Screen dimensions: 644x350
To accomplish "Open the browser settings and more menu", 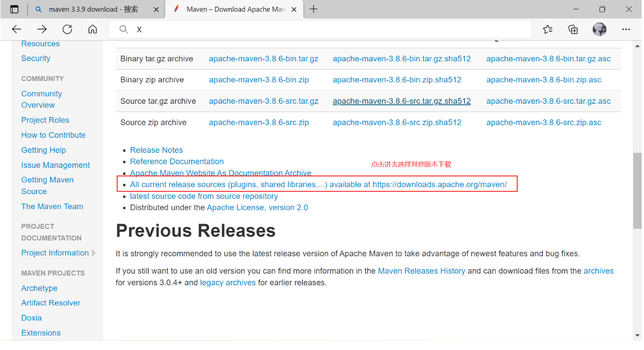I will point(626,29).
